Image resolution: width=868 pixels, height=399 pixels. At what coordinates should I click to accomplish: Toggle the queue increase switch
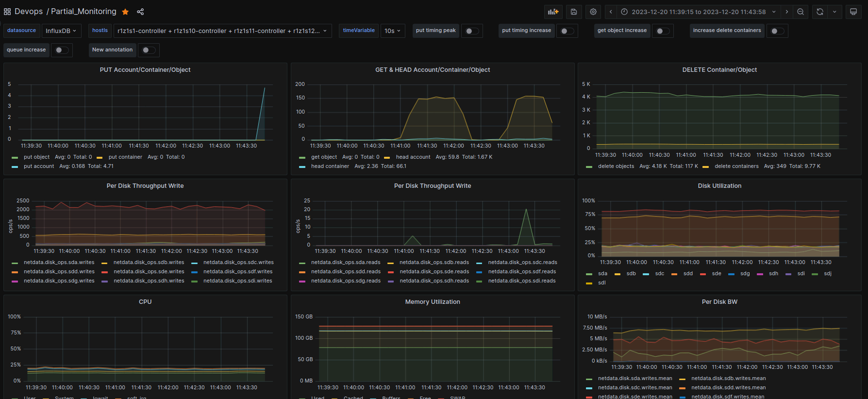(62, 50)
